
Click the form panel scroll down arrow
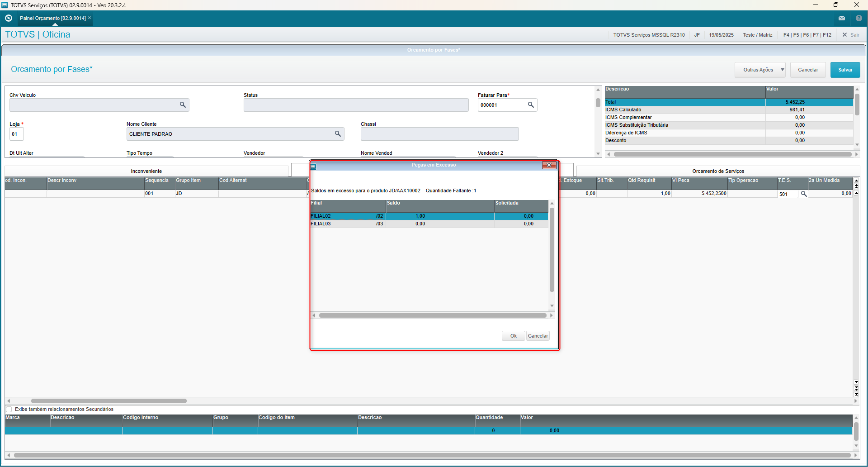[x=598, y=154]
